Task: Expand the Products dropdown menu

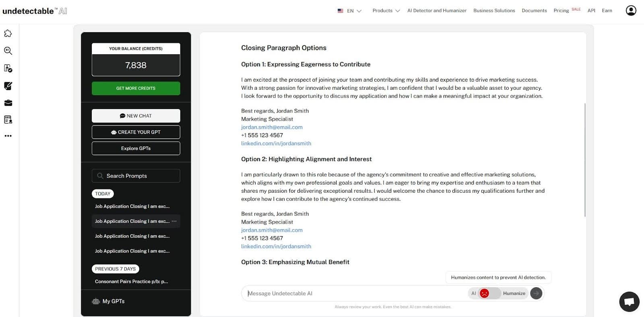Action: [386, 10]
